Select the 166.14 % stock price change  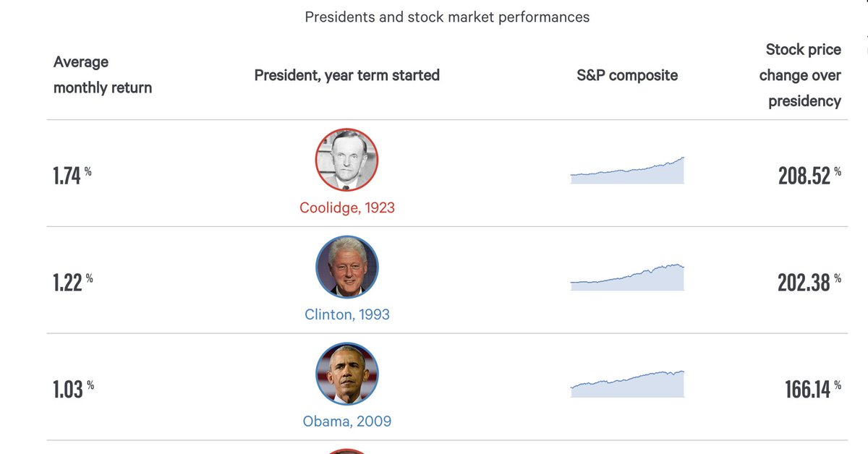(x=813, y=389)
